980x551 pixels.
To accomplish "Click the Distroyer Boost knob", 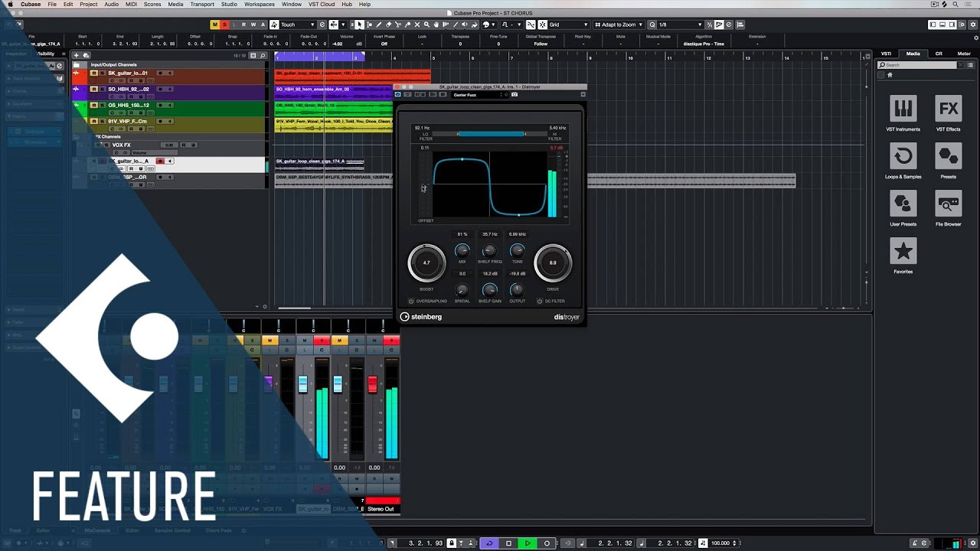I will coord(426,262).
